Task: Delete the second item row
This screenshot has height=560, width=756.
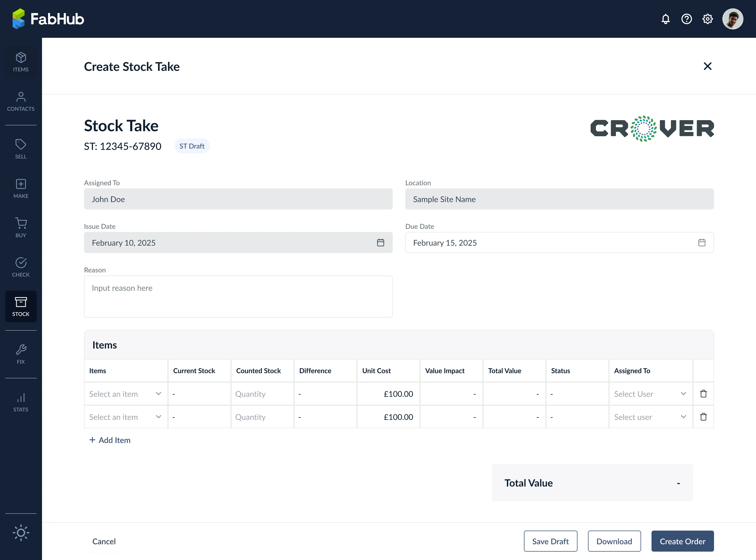Action: point(703,417)
